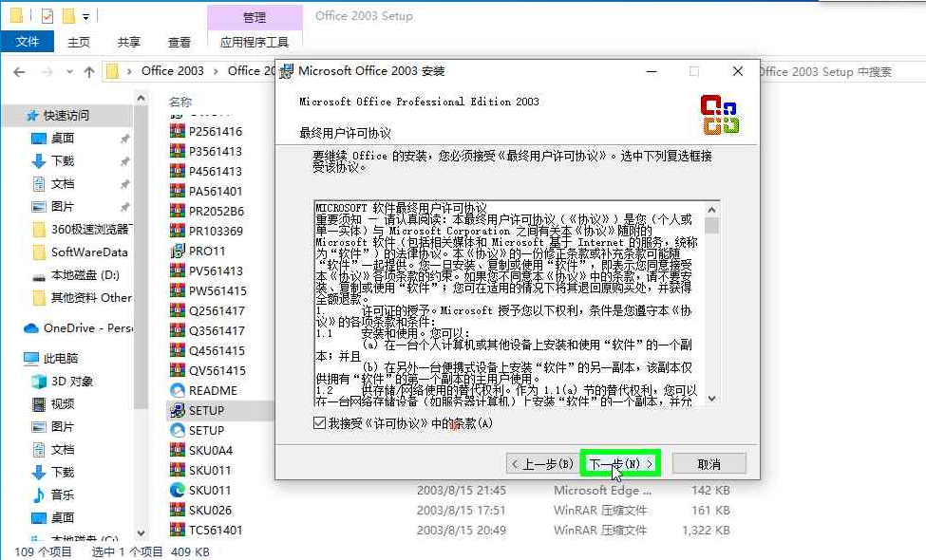Open the SoftWareData folder
The height and width of the screenshot is (560, 926).
(83, 252)
